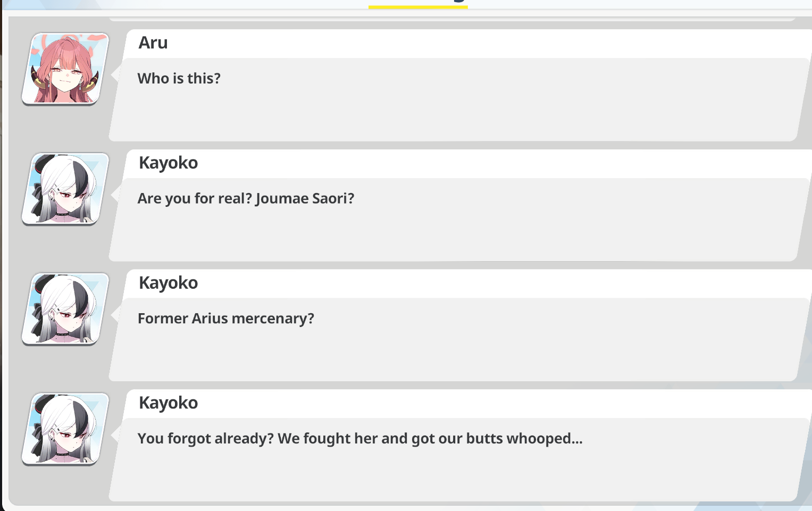Click Kayoko's avatar beside "You forgot already?"
Viewport: 812px width, 511px height.
(65, 429)
